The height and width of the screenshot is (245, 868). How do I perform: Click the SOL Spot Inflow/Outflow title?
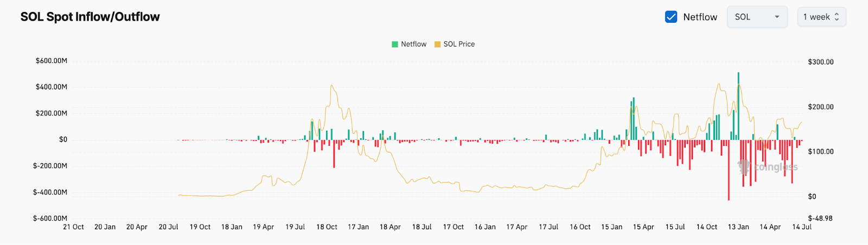(90, 17)
